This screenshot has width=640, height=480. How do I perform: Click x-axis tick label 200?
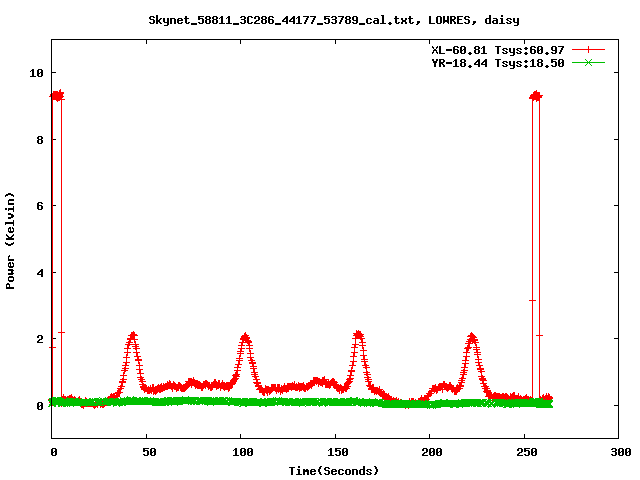[x=432, y=452]
